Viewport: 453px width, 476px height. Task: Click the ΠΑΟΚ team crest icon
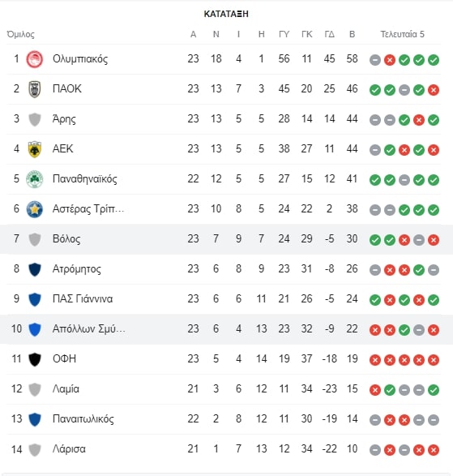pos(35,89)
